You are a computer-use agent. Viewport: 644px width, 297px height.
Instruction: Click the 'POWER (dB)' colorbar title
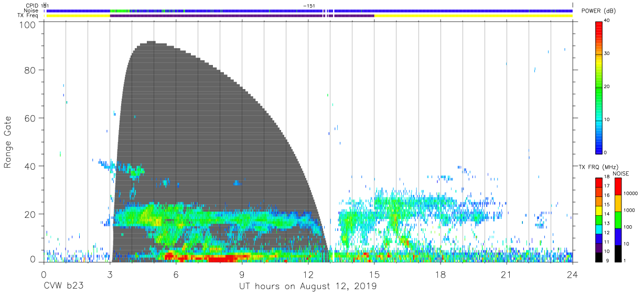pos(599,11)
